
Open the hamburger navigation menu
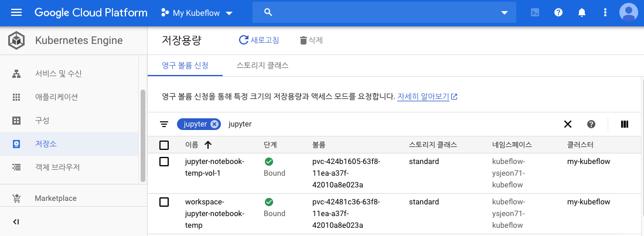pos(16,13)
